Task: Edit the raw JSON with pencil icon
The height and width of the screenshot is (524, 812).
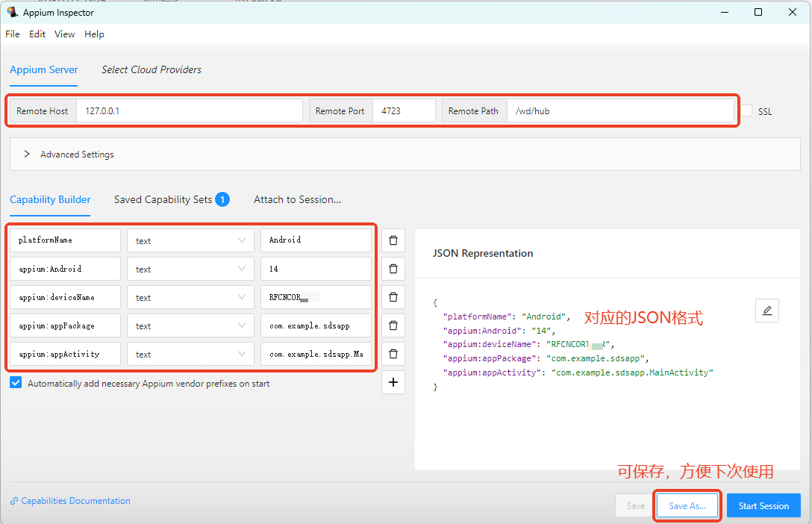Action: point(767,311)
